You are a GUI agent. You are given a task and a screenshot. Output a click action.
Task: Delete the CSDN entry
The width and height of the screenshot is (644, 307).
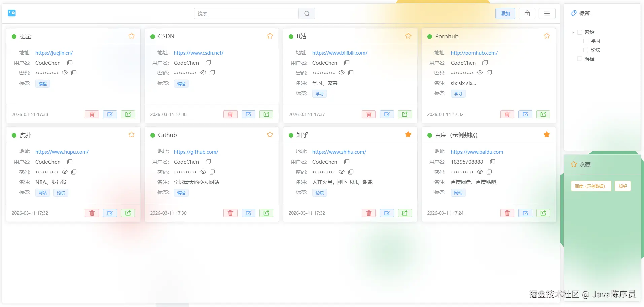pyautogui.click(x=230, y=114)
